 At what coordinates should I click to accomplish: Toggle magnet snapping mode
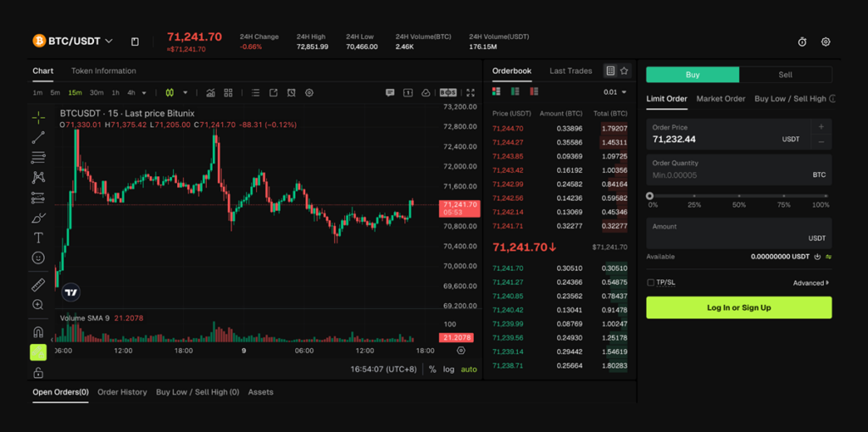pyautogui.click(x=38, y=332)
